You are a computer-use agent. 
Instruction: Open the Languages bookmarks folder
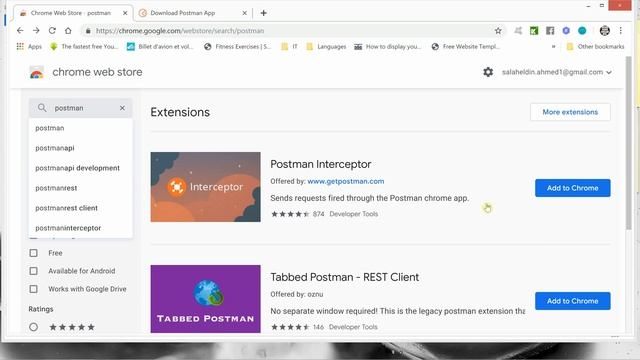tap(326, 47)
